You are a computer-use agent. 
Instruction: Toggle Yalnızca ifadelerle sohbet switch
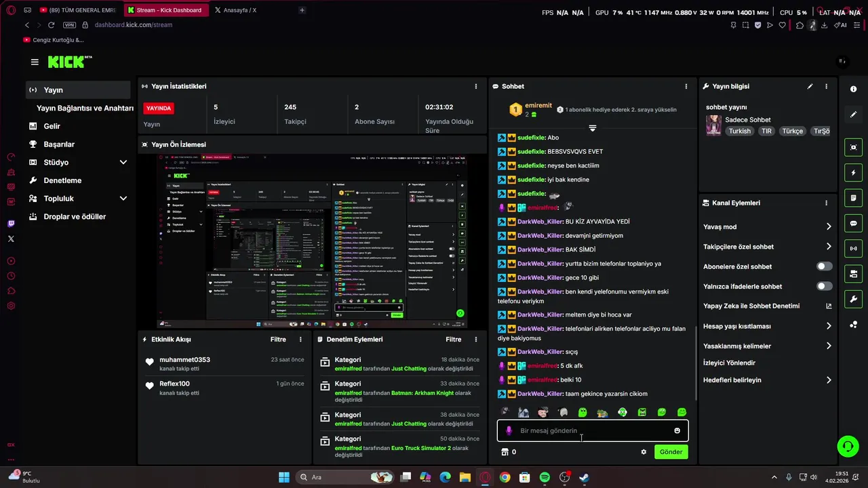pyautogui.click(x=825, y=286)
